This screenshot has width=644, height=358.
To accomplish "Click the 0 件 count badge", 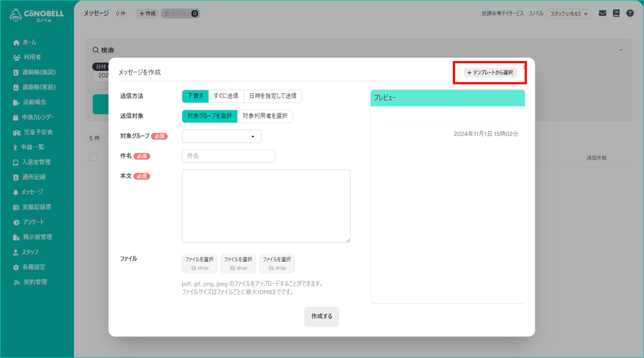I will 121,13.
